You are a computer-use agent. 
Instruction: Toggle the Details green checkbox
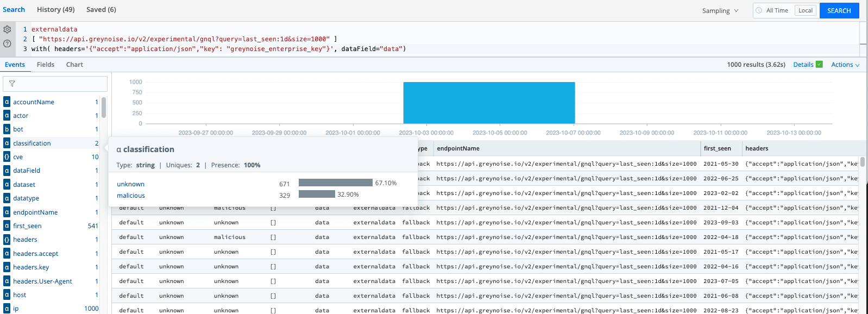pyautogui.click(x=819, y=65)
